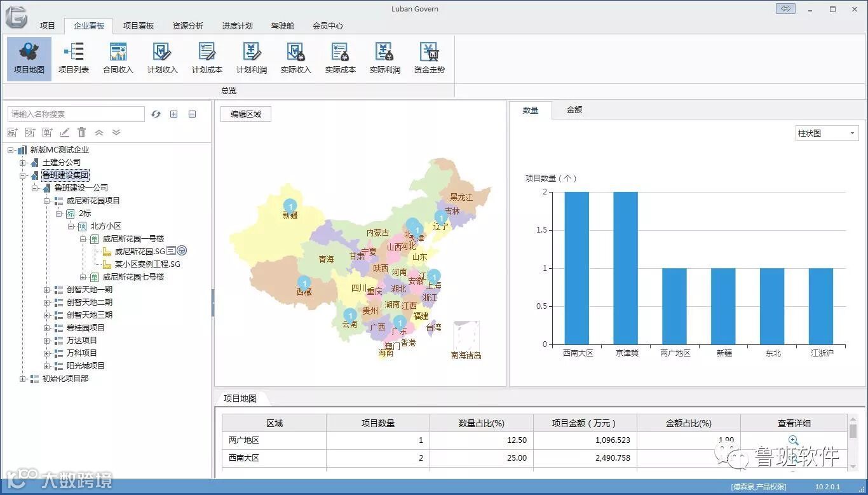Click the refresh icon beside the search box
The width and height of the screenshot is (868, 495).
(x=156, y=114)
